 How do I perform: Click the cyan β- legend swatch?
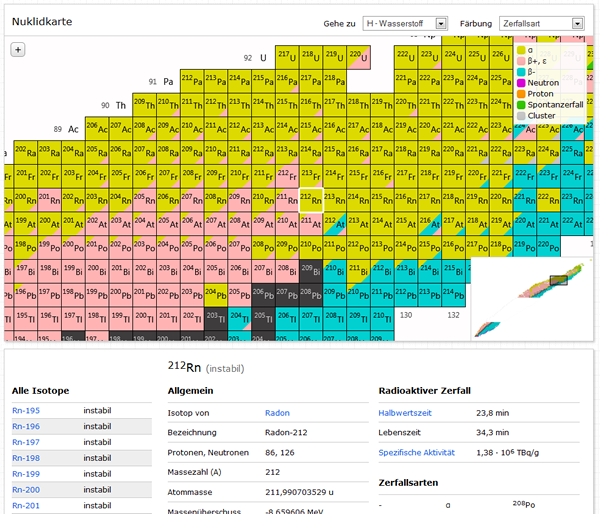[x=521, y=72]
